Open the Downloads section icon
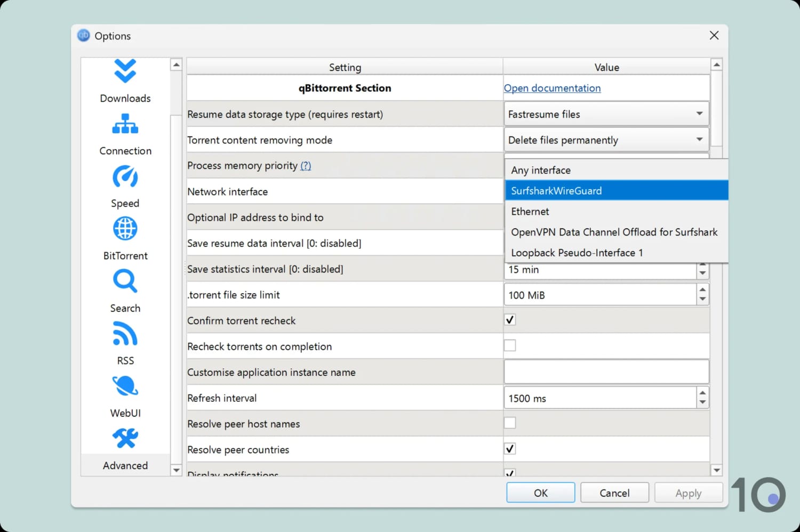The width and height of the screenshot is (800, 532). (x=125, y=71)
